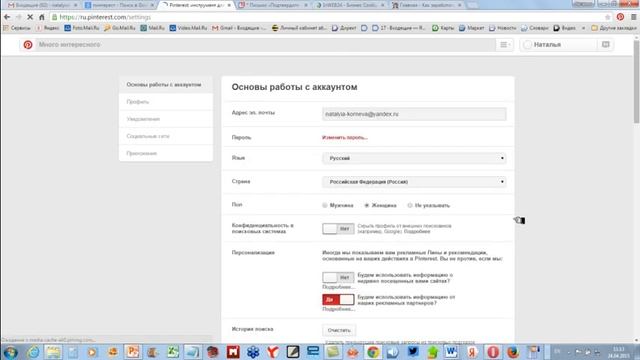Expand Другие закладки bookmarks folder
Viewport: 640px width, 360px height.
click(613, 28)
